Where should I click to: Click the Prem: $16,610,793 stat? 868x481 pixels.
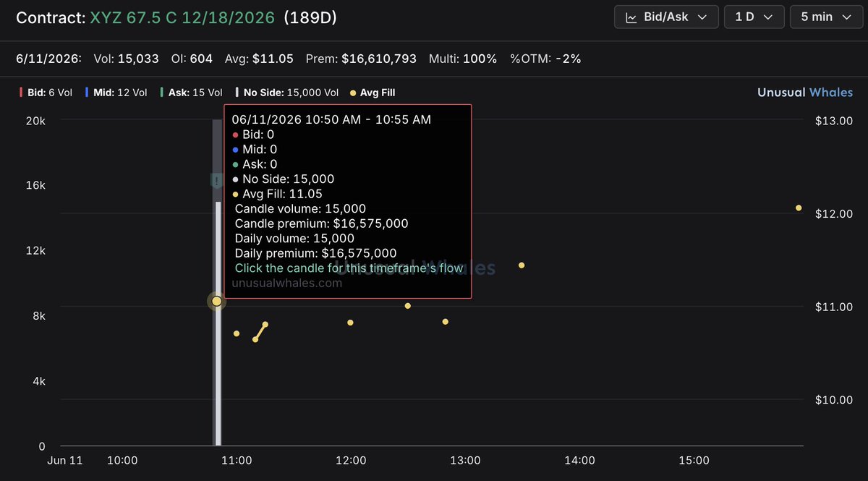362,59
